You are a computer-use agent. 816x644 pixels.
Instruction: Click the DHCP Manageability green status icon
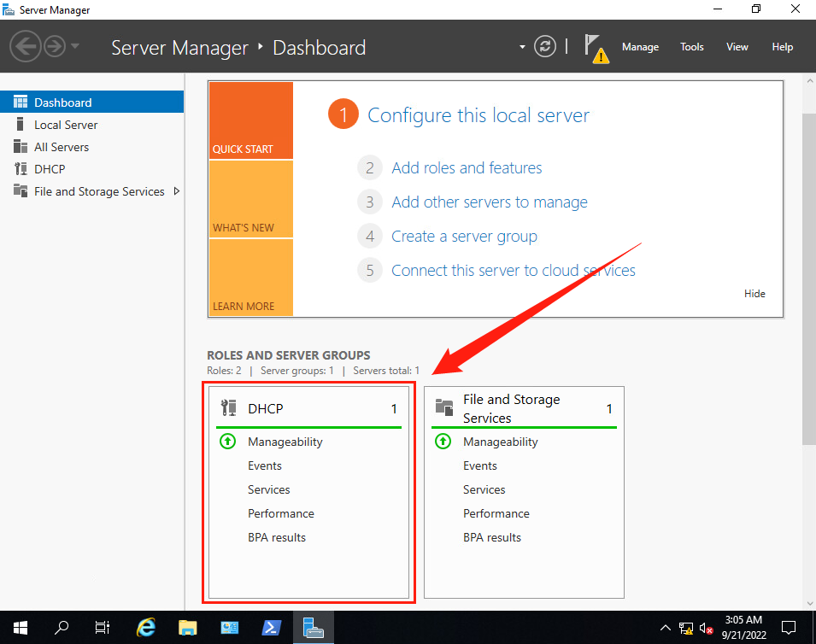pyautogui.click(x=227, y=442)
